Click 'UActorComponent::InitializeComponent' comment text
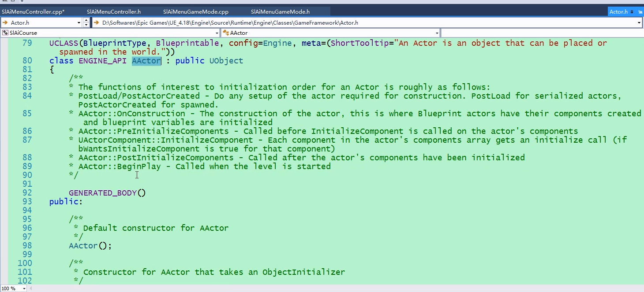Image resolution: width=644 pixels, height=292 pixels. [x=168, y=140]
